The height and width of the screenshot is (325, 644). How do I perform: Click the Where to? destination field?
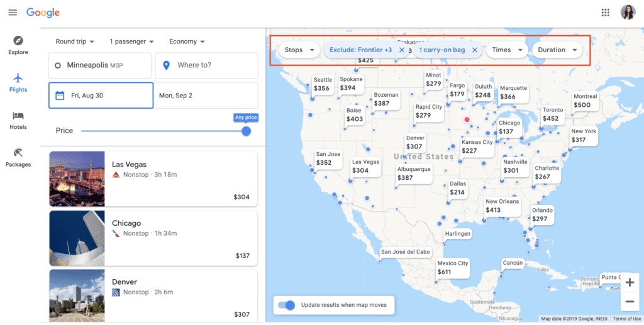[207, 65]
